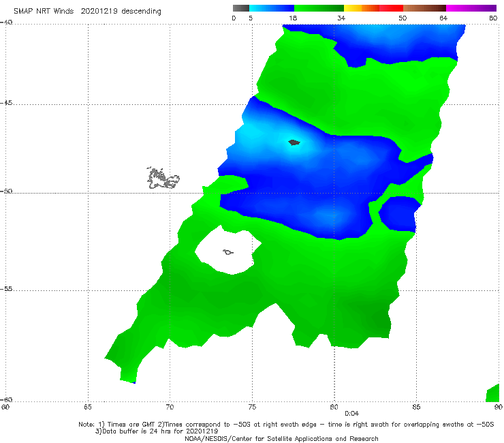The height and width of the screenshot is (443, 504).
Task: Click the "65" longitude label on bottom axis
Action: click(88, 408)
